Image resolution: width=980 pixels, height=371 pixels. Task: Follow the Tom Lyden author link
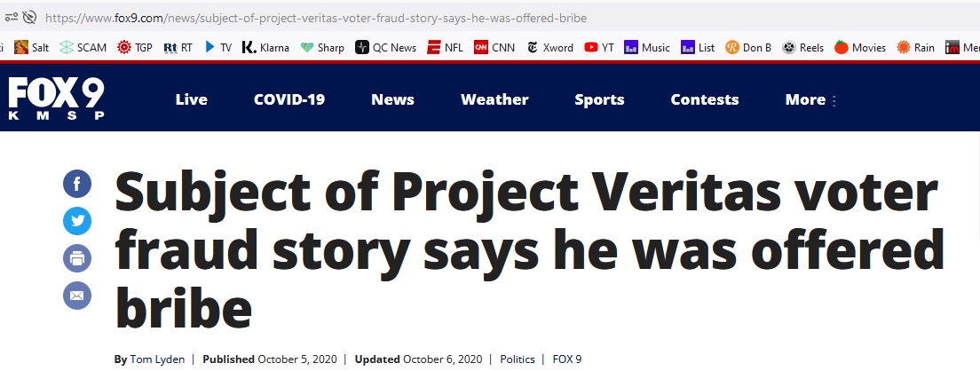point(157,359)
